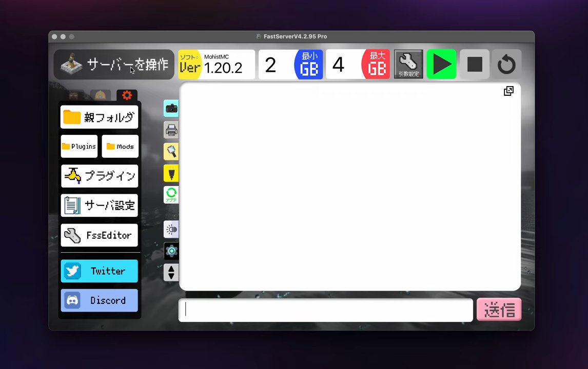Open the Twitter link

[x=99, y=271]
